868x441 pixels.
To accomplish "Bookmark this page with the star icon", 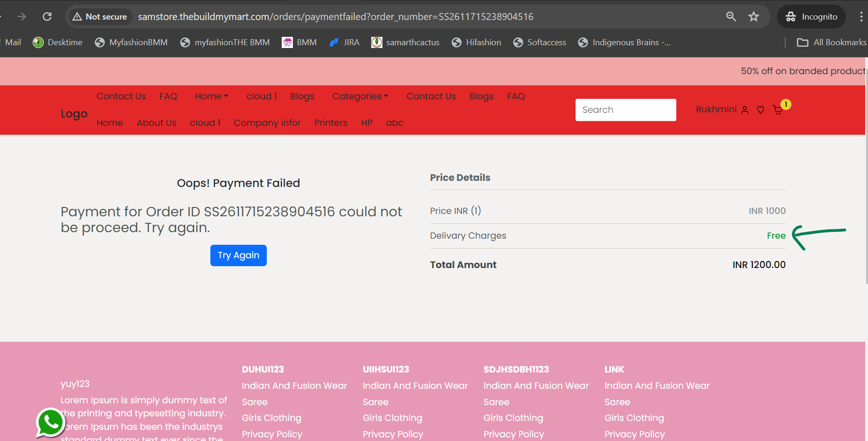I will tap(754, 17).
